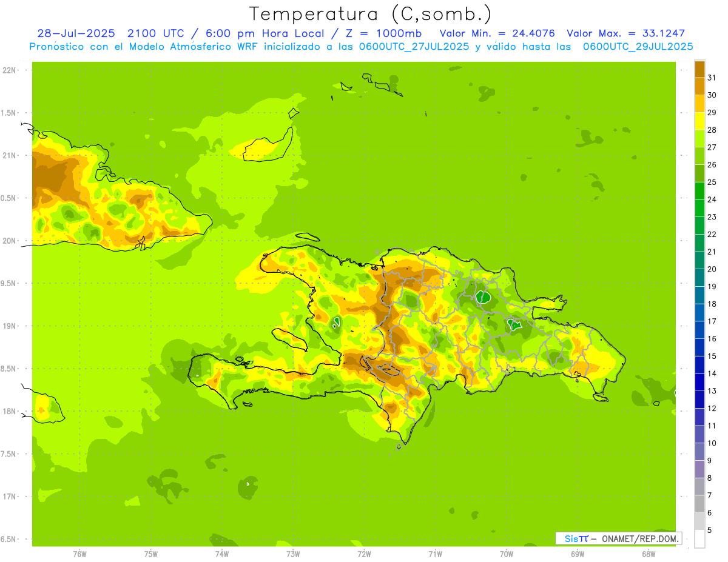Viewport: 728px width, 562px height.
Task: Click the '21N' latitude tick label
Action: 8,156
